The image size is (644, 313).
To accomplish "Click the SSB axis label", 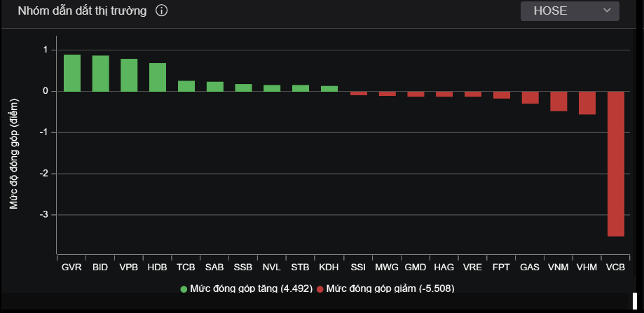I will tap(243, 267).
